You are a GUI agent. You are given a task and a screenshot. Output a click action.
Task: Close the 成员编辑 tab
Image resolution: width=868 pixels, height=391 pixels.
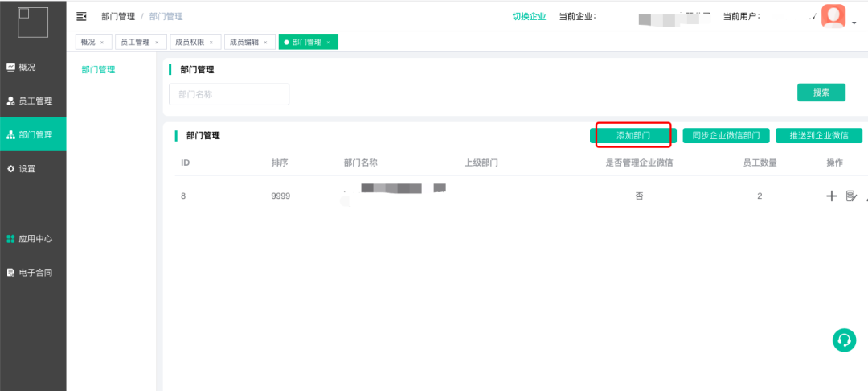click(x=265, y=43)
